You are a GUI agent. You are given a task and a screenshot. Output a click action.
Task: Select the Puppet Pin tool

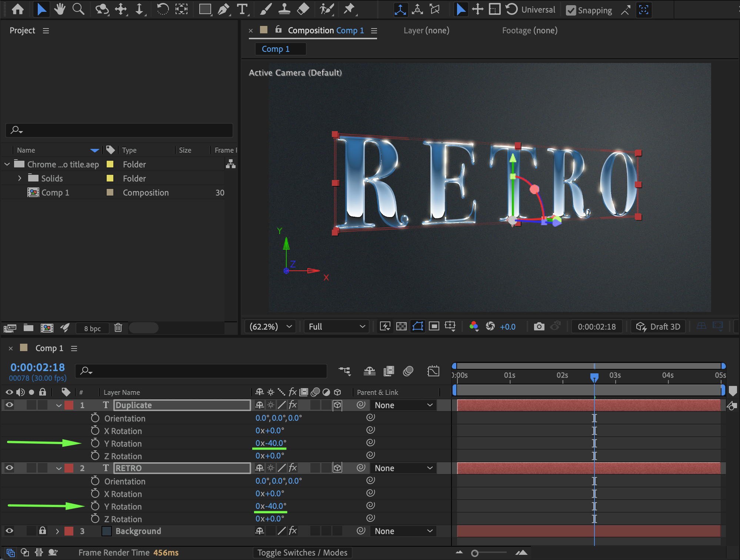tap(349, 9)
